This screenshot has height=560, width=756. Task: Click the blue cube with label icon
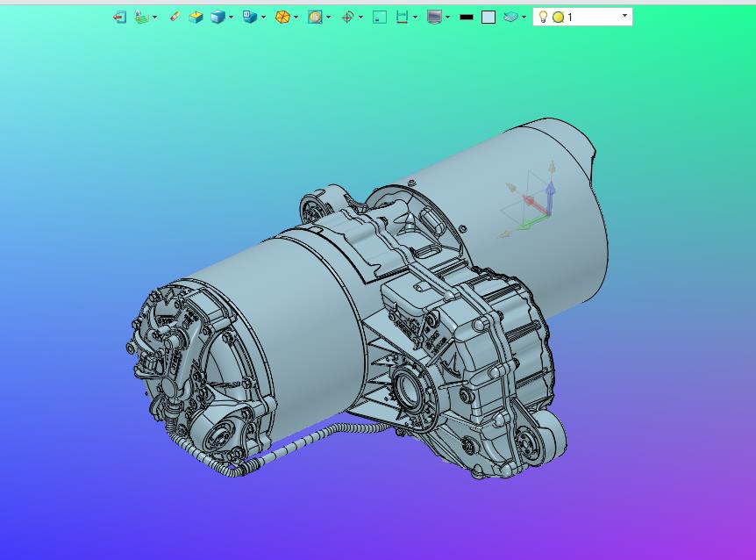249,18
